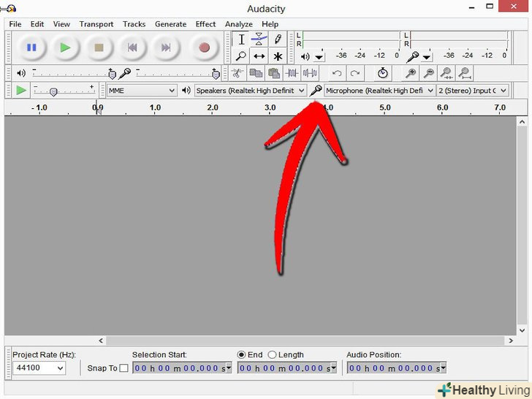Open the Project Rate 44100 dropdown

39,368
